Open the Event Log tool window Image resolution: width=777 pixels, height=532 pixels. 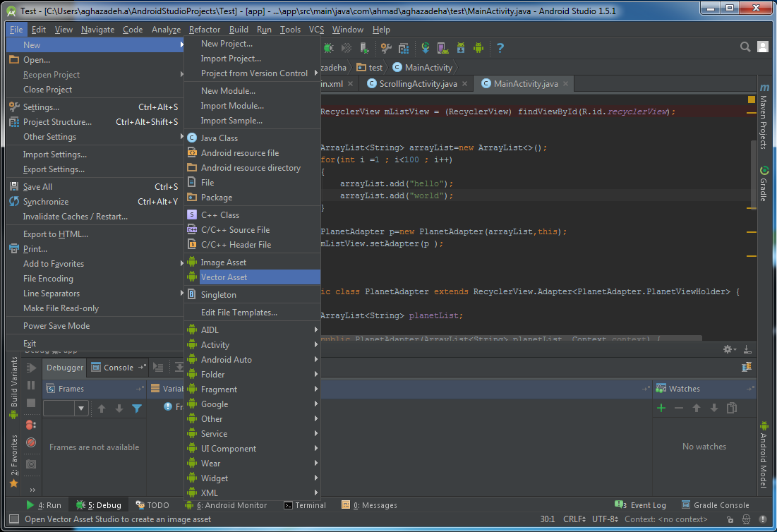point(641,505)
